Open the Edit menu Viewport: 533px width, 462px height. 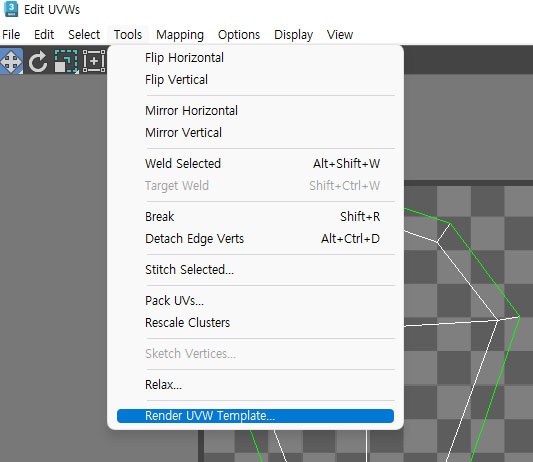pyautogui.click(x=44, y=35)
